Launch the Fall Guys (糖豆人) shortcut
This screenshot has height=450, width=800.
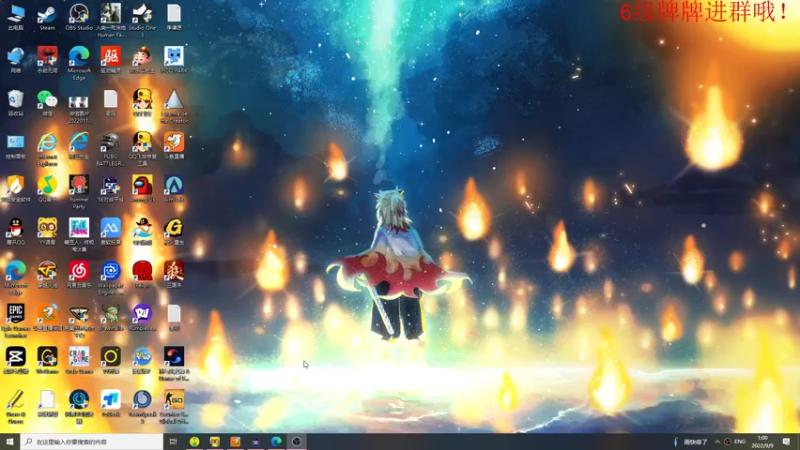[79, 235]
